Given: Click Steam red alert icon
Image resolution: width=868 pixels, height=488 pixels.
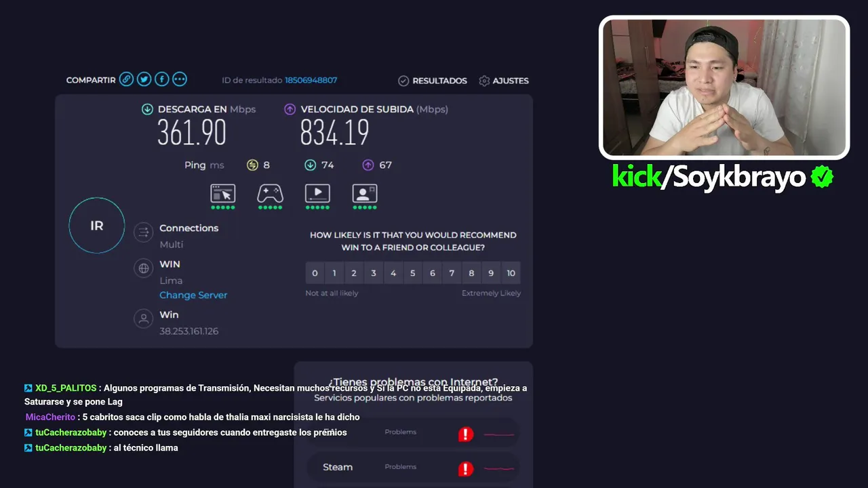Looking at the screenshot, I should (466, 468).
